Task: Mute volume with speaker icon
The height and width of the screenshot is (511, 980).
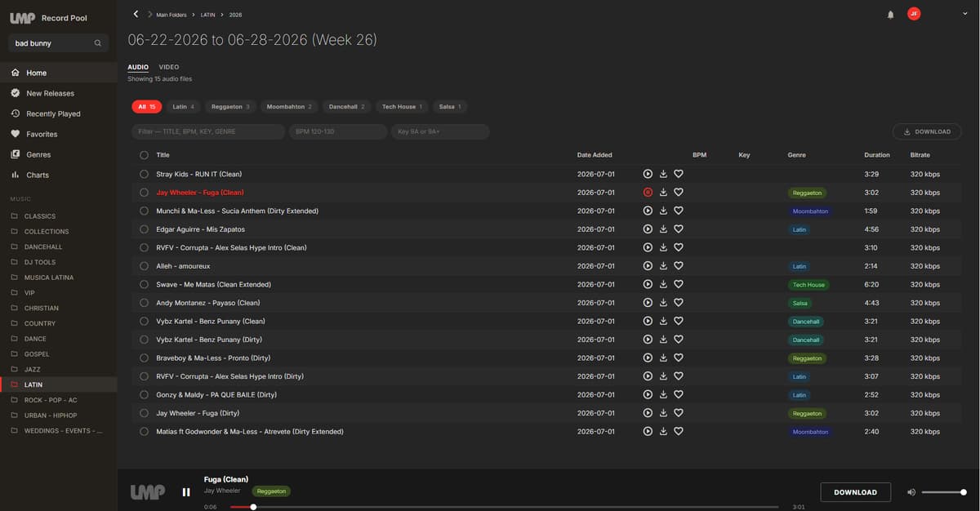Action: pyautogui.click(x=911, y=492)
